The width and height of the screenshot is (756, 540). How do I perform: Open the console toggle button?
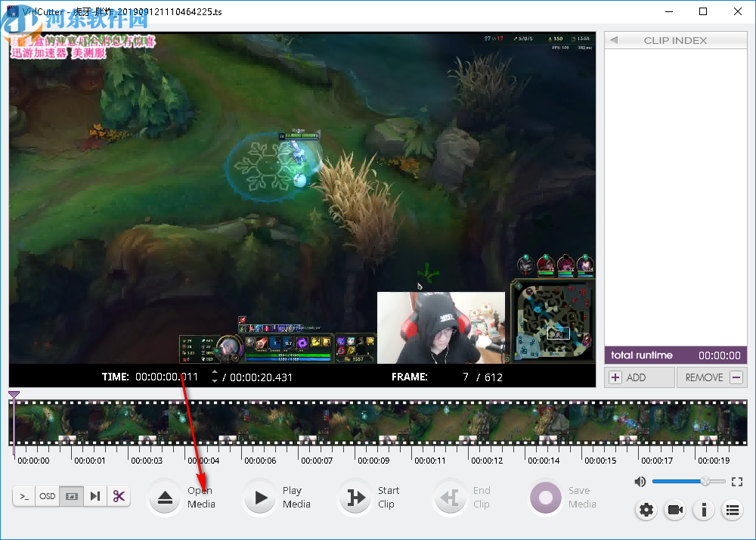tap(24, 496)
